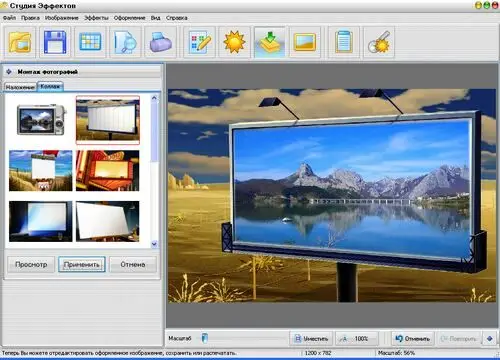The width and height of the screenshot is (500, 360).
Task: Open print preview magnifier icon
Action: coord(125,42)
